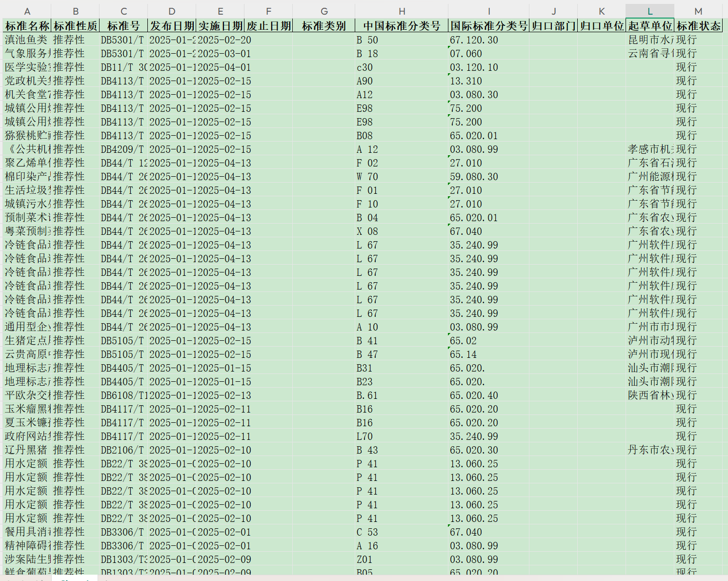Select the cell starting with 机关食堂
728x581 pixels.
click(x=27, y=94)
